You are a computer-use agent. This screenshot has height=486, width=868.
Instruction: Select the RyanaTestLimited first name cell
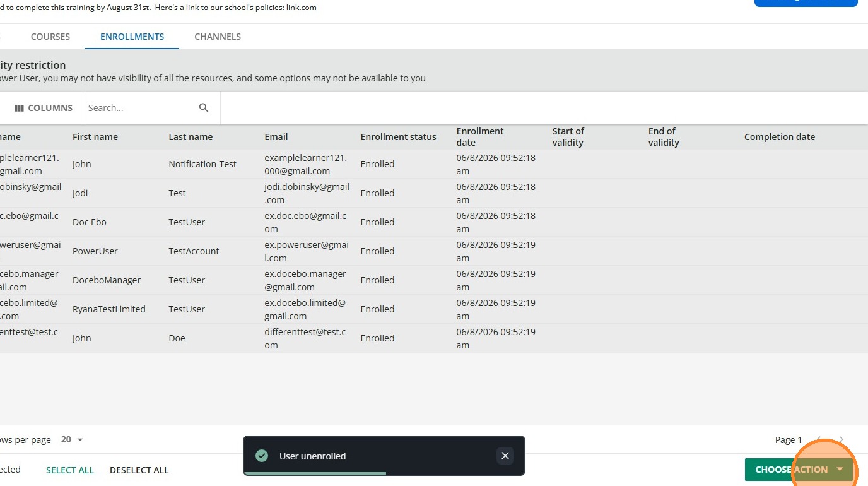(109, 309)
